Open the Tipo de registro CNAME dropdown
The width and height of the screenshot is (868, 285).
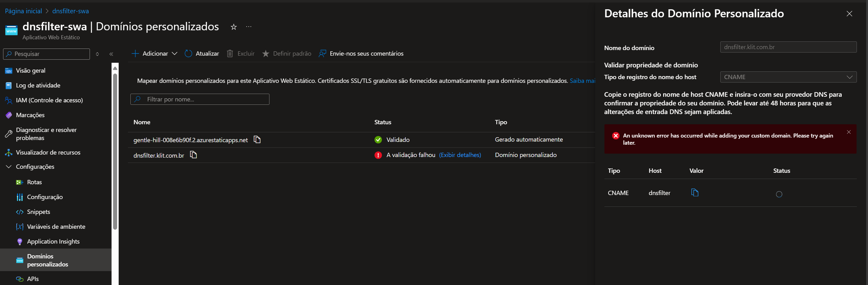pyautogui.click(x=788, y=77)
